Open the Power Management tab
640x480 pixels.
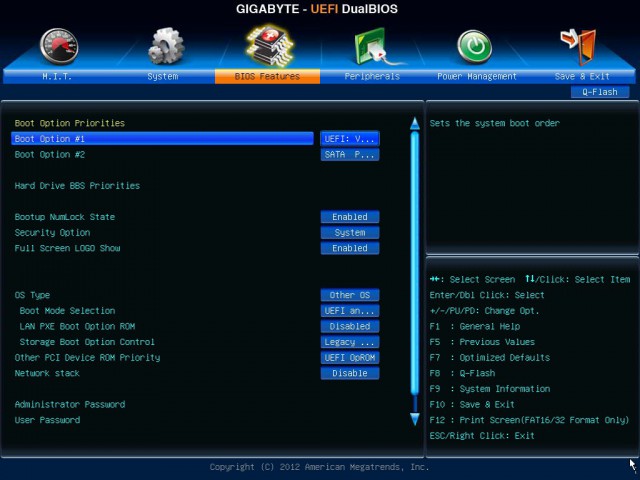pos(477,76)
